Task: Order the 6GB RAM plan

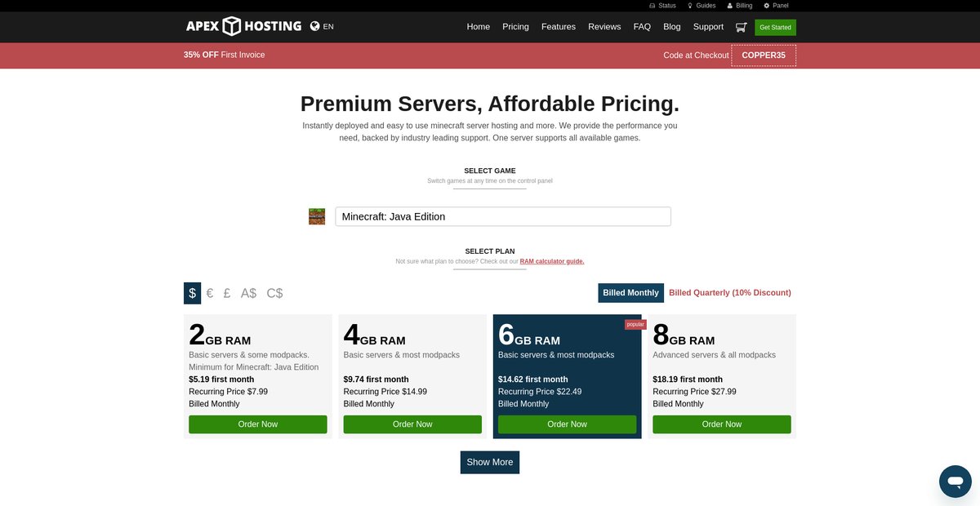Action: [x=568, y=424]
